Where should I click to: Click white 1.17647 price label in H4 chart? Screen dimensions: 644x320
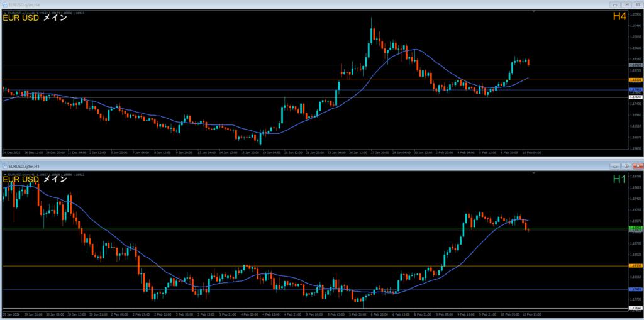point(635,97)
